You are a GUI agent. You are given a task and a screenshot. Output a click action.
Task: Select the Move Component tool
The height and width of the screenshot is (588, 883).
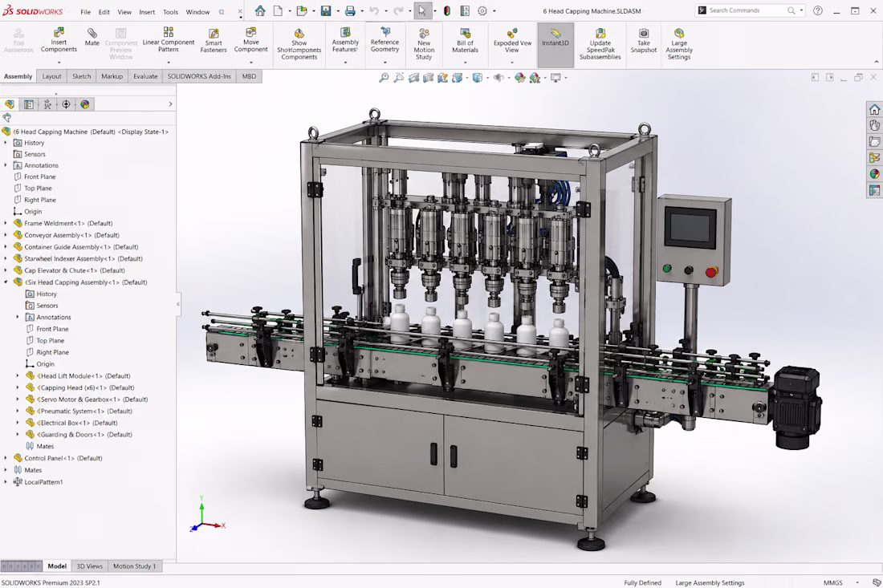click(250, 39)
